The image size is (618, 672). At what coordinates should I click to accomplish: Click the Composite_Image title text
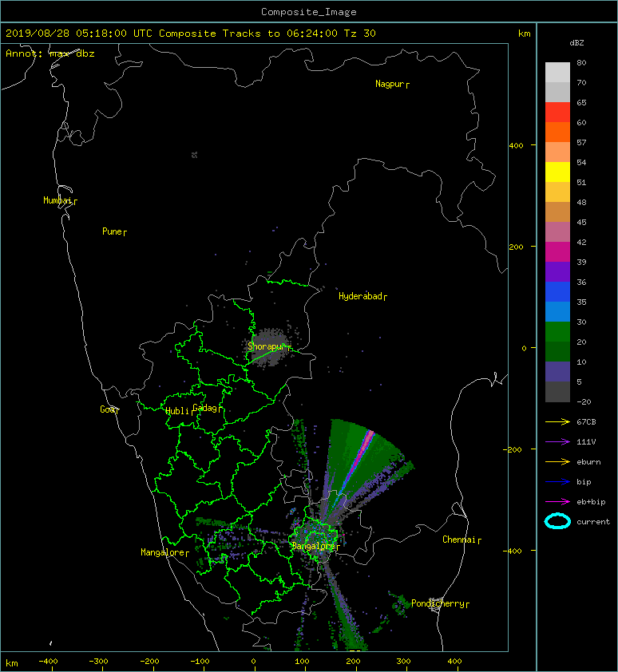coord(309,12)
